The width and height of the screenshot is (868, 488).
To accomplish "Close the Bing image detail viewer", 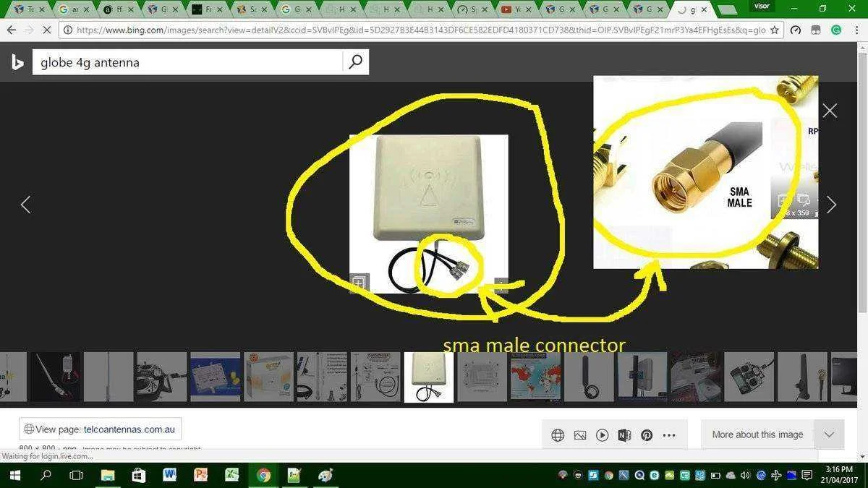I will (830, 111).
